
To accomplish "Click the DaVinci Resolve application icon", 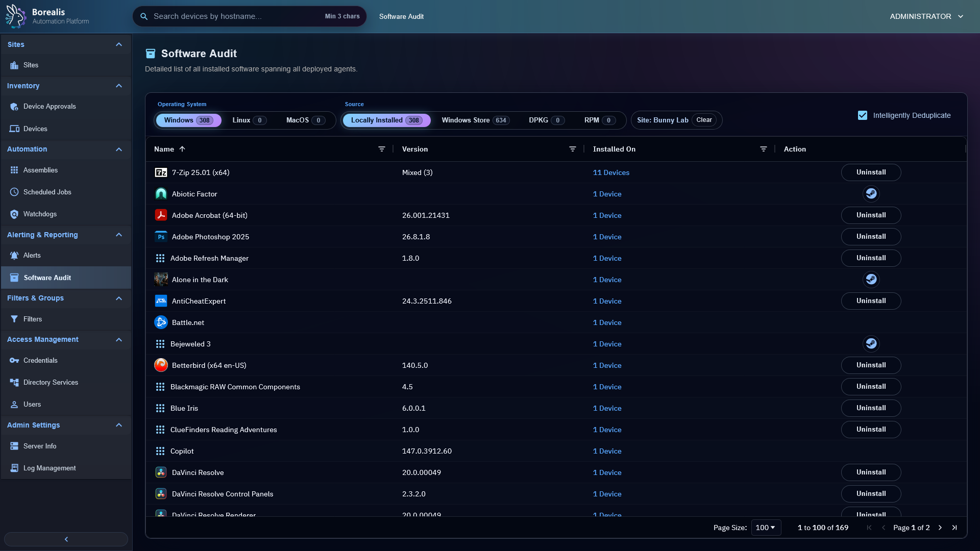I will pyautogui.click(x=161, y=472).
